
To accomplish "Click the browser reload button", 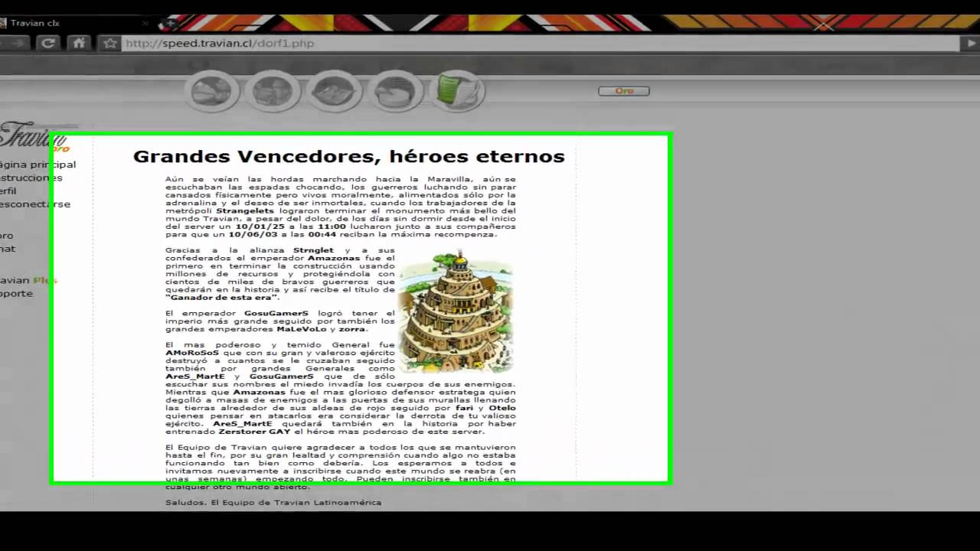I will 48,43.
